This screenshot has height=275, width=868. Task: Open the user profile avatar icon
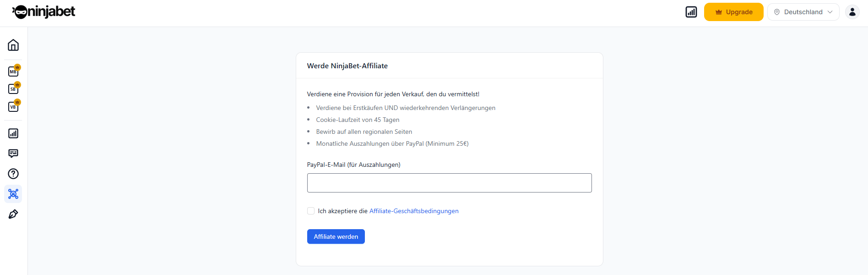pos(852,12)
